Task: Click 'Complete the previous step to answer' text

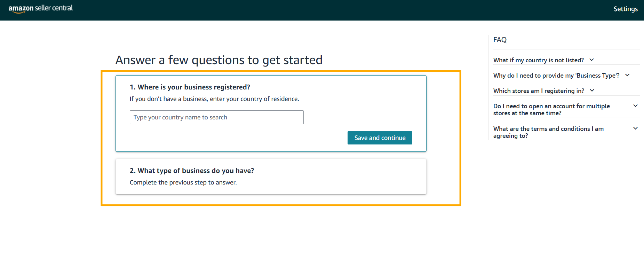Action: click(183, 182)
